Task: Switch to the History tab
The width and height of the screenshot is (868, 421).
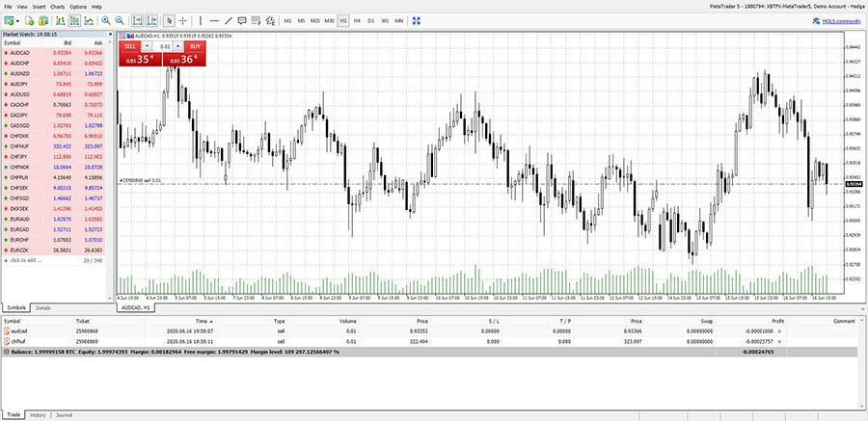Action: [38, 415]
